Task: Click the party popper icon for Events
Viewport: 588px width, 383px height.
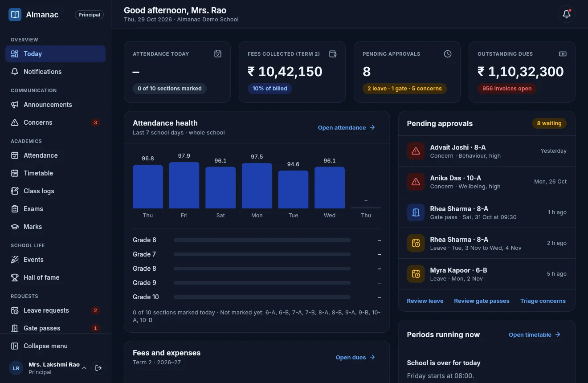Action: point(15,260)
